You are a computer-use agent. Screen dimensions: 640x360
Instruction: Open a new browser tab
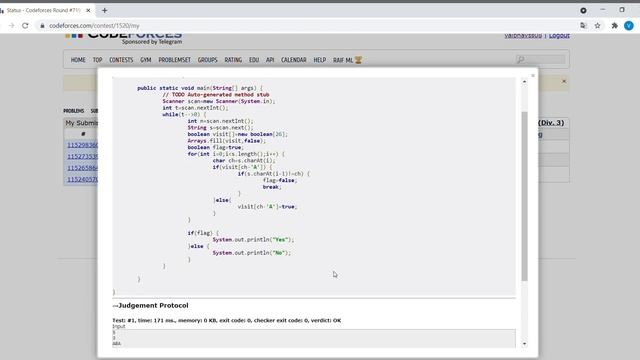104,11
